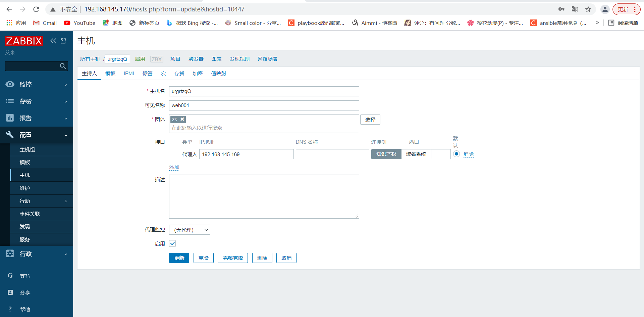Select the 默认 interface radio button

tap(456, 154)
